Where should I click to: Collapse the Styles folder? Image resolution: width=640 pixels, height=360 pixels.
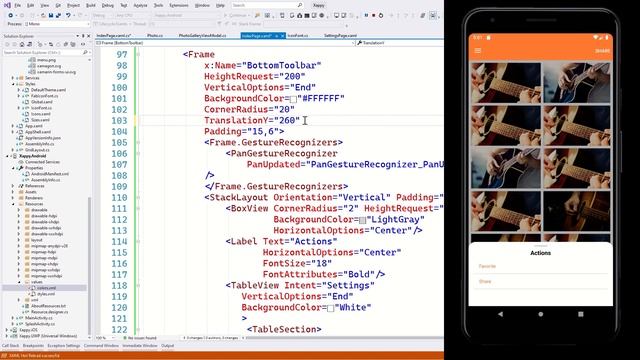pyautogui.click(x=13, y=84)
